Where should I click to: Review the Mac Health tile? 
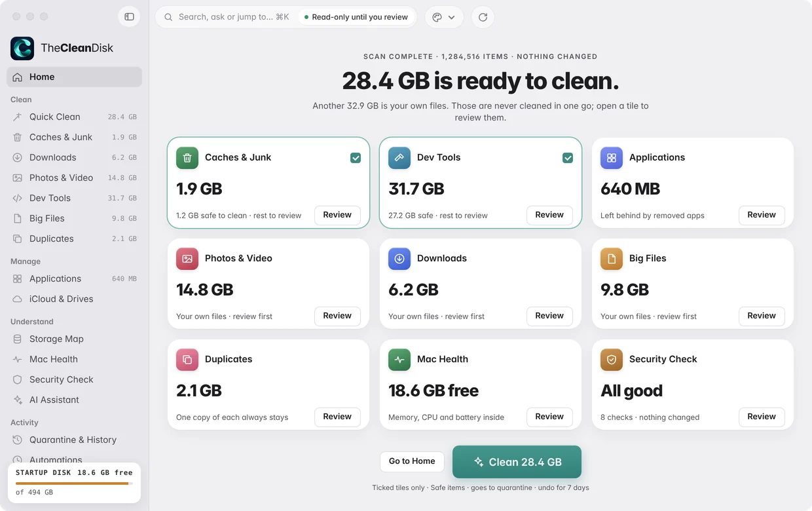point(549,417)
